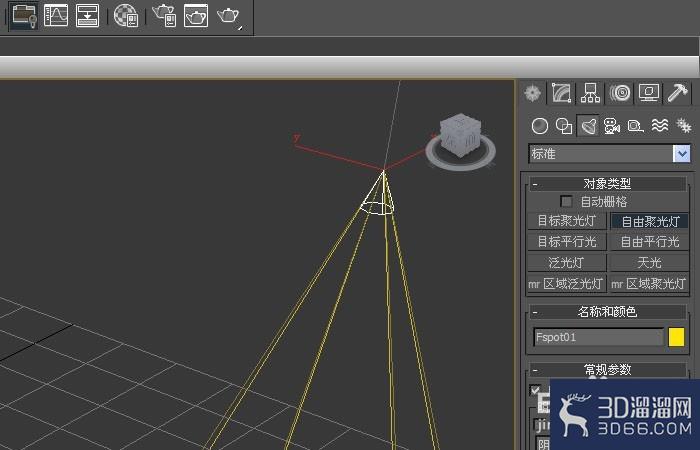Click the ViewCube in the viewport
The image size is (700, 450).
coord(461,135)
